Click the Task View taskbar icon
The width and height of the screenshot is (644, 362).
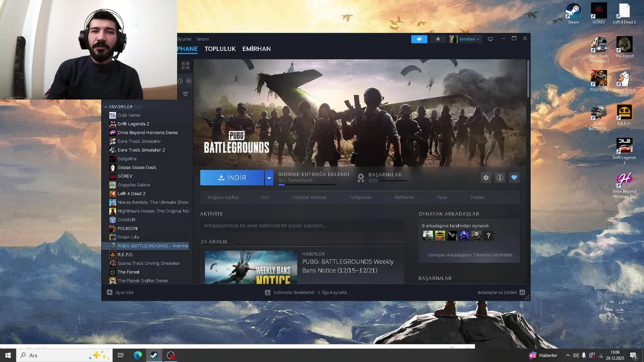coord(121,355)
